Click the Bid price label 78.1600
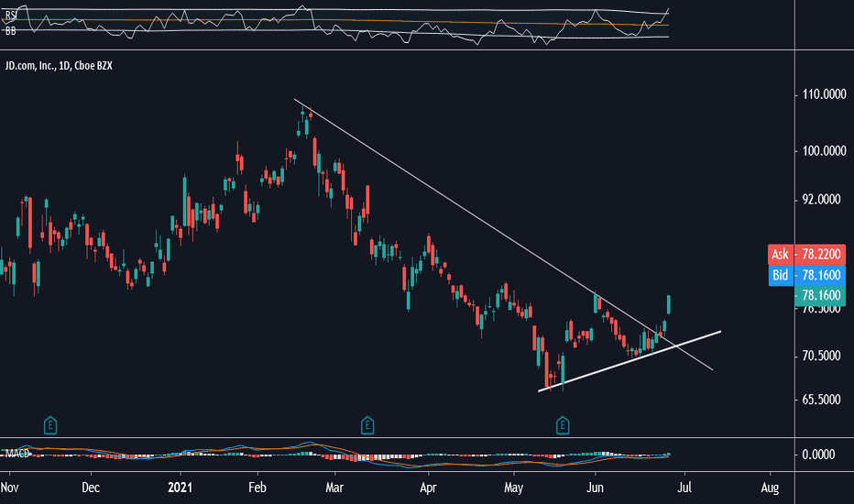Image resolution: width=854 pixels, height=504 pixels. [x=806, y=275]
